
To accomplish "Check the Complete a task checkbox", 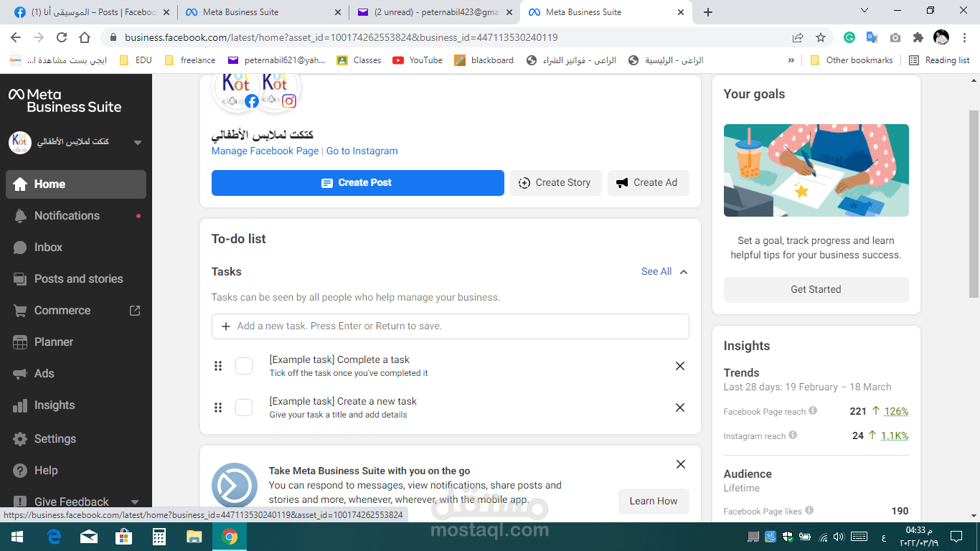I will click(x=244, y=366).
